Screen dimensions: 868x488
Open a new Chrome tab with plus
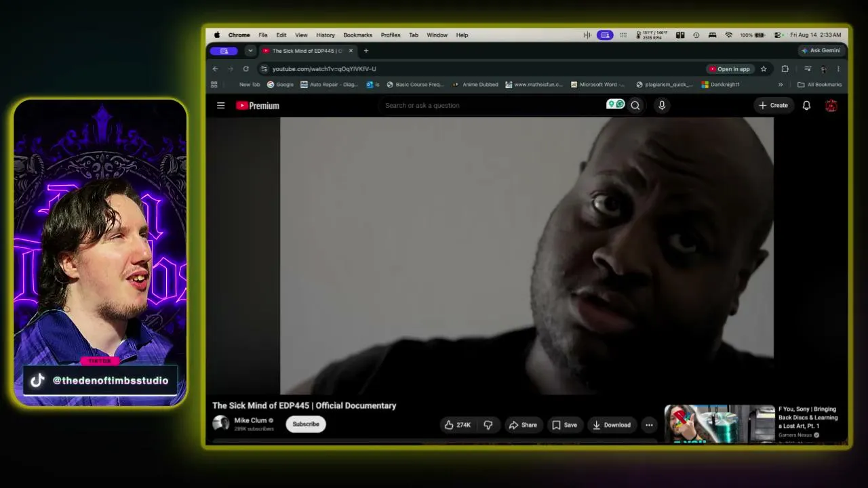pyautogui.click(x=366, y=51)
